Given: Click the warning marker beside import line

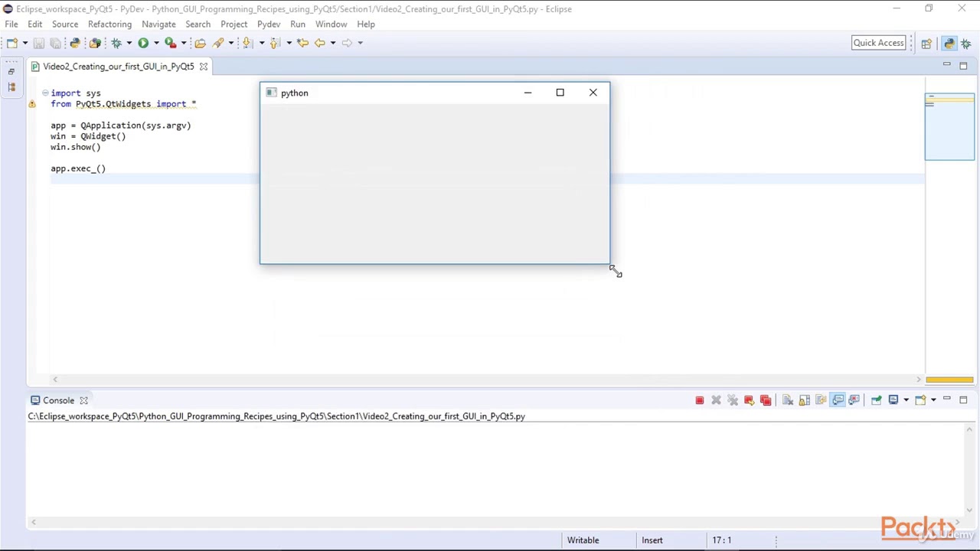Looking at the screenshot, I should (x=32, y=104).
